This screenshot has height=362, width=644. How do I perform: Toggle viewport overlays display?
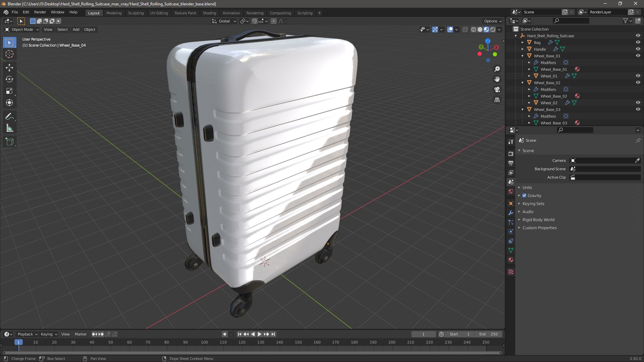coord(450,29)
